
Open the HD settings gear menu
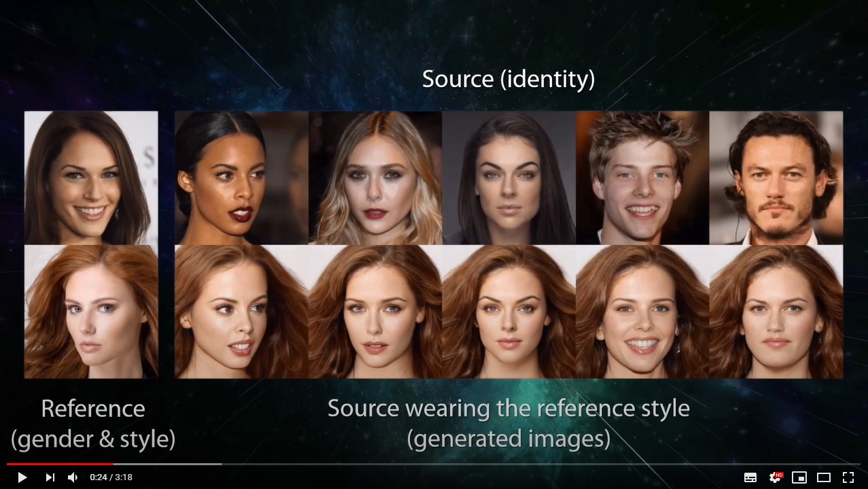coord(775,477)
